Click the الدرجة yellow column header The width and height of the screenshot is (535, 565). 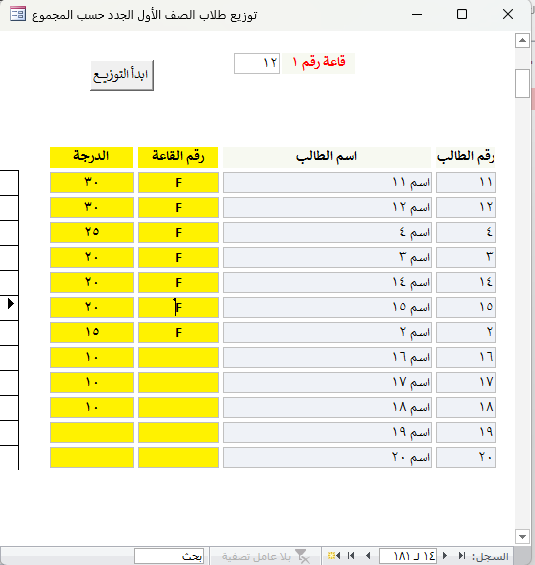point(92,157)
